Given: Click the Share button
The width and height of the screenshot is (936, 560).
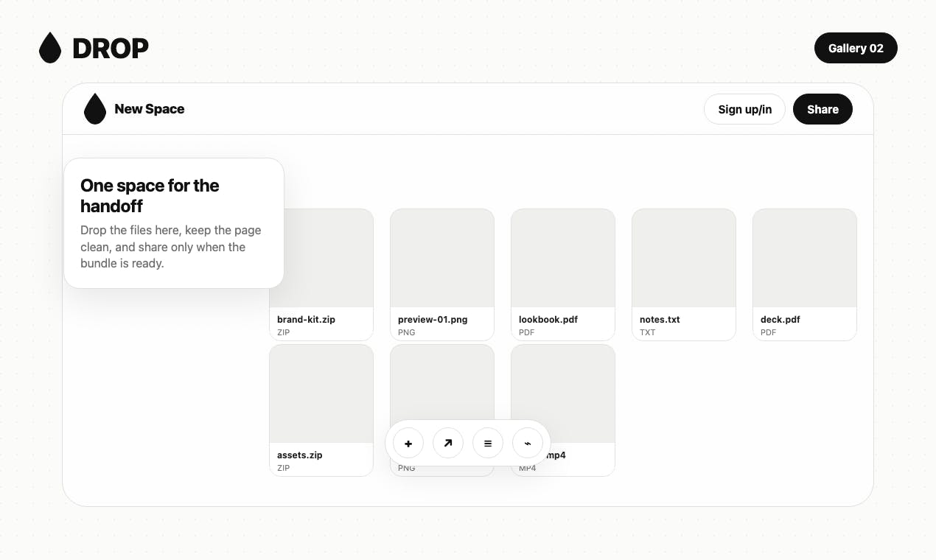Looking at the screenshot, I should point(823,109).
